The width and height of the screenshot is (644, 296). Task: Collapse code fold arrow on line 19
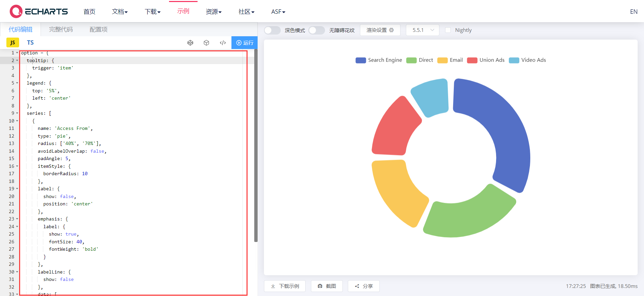point(17,189)
